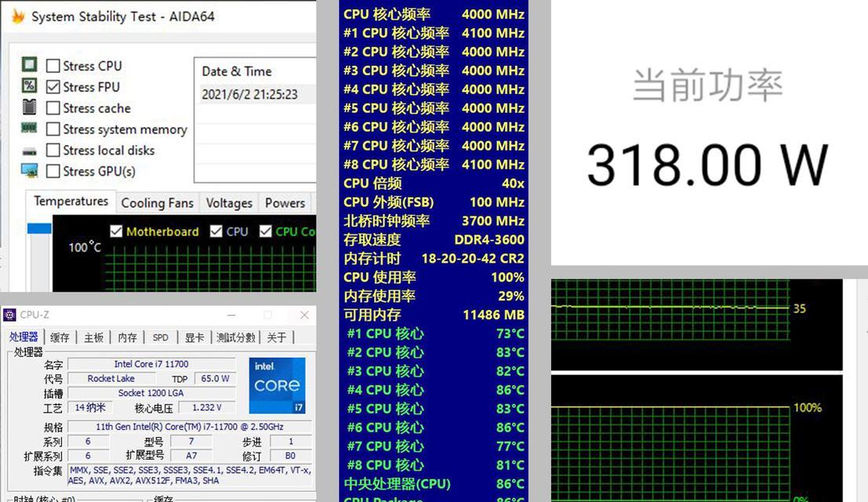Select the SPD tab in CPU-Z
868x502 pixels.
pyautogui.click(x=161, y=337)
